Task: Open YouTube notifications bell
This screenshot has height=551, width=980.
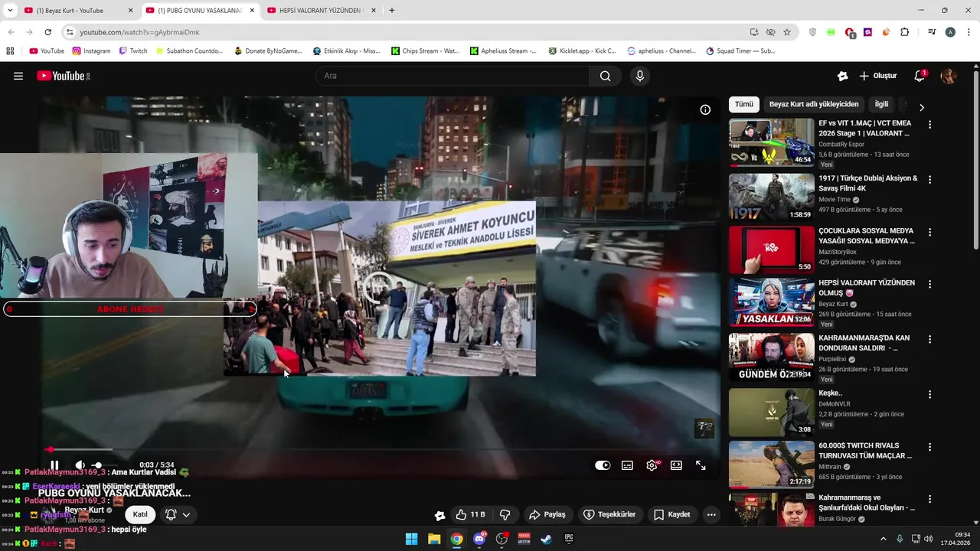Action: click(x=920, y=76)
